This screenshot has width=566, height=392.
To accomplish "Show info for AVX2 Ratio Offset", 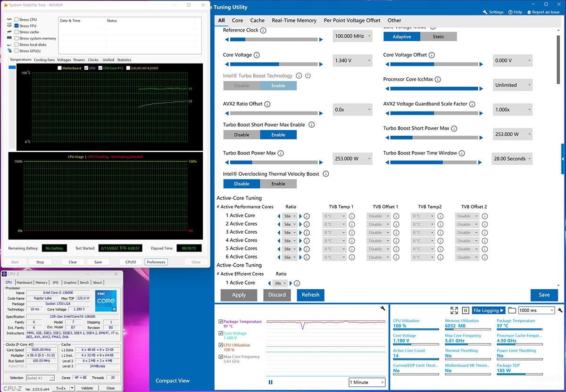I will (x=267, y=104).
